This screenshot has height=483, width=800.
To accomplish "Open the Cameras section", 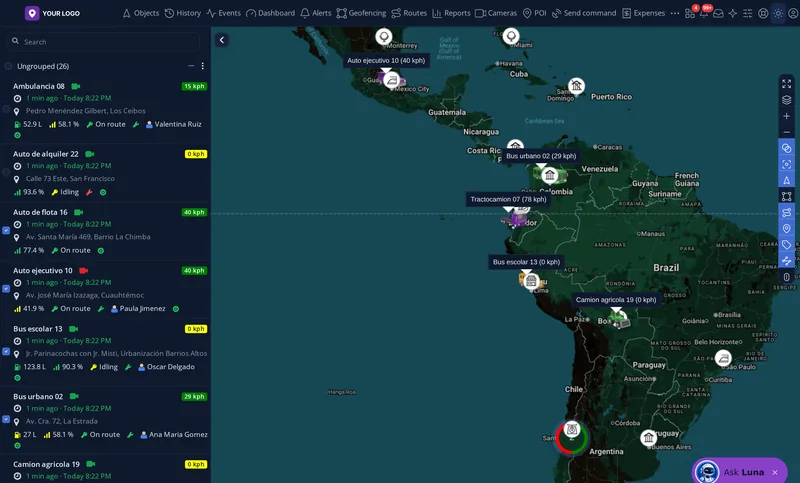I will (x=496, y=13).
